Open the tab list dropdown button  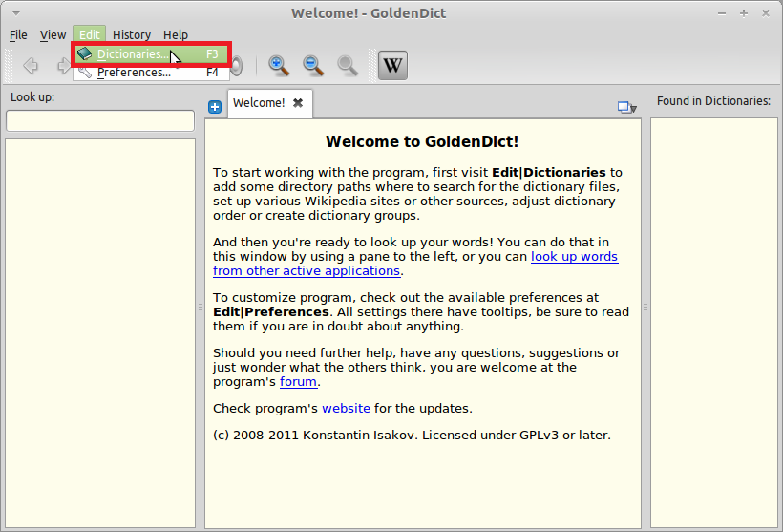tap(626, 107)
